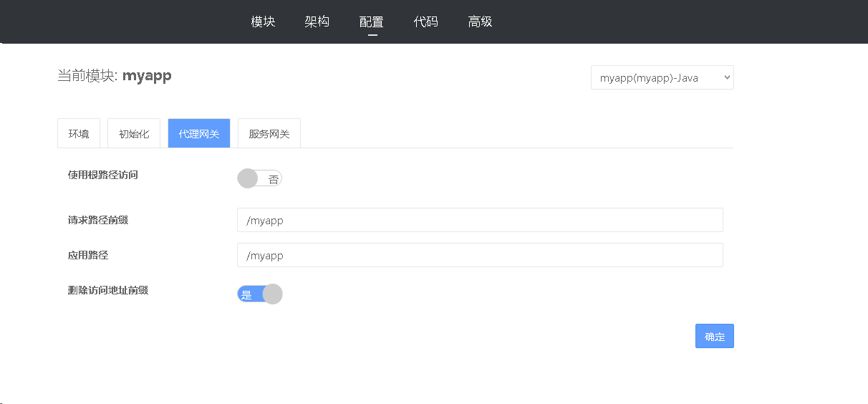Go to the 架构 section
868x404 pixels.
point(317,21)
